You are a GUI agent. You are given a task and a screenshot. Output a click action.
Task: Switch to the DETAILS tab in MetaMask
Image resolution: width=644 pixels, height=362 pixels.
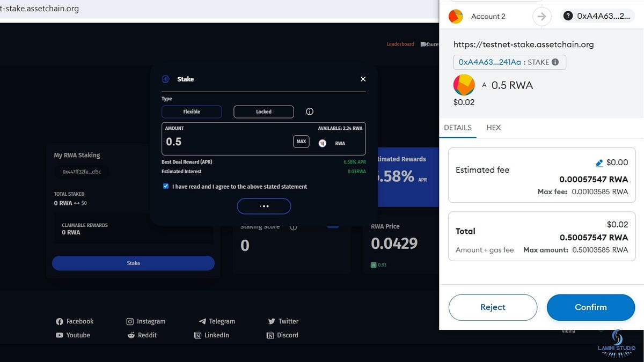click(458, 128)
